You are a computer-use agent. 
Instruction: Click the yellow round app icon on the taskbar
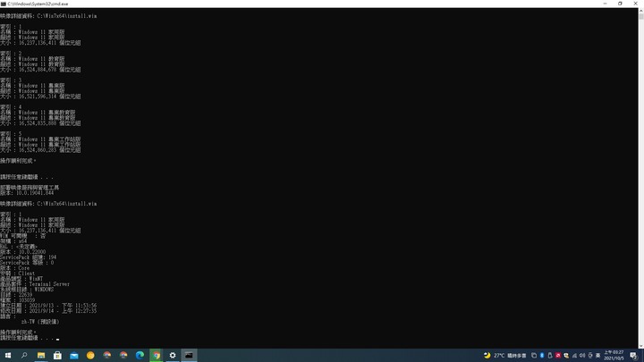[90, 356]
